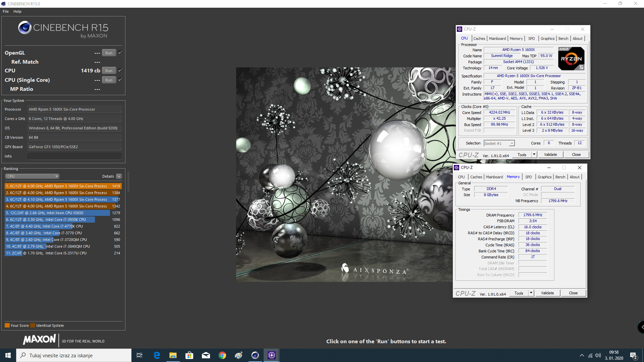Expand Tools dropdown arrow in top CPU-Z
This screenshot has height=362, width=644.
coord(534,155)
